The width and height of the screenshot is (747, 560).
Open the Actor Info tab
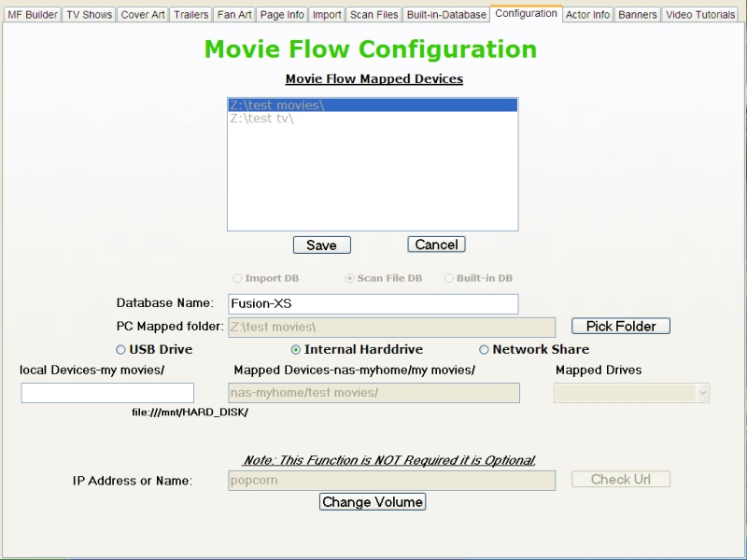click(588, 14)
